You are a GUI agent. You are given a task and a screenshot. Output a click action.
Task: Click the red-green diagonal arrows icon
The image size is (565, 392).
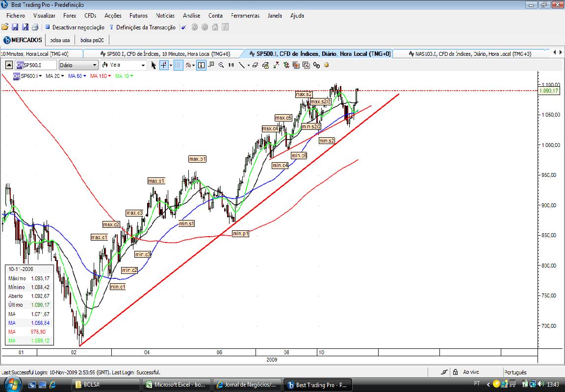coord(276,65)
